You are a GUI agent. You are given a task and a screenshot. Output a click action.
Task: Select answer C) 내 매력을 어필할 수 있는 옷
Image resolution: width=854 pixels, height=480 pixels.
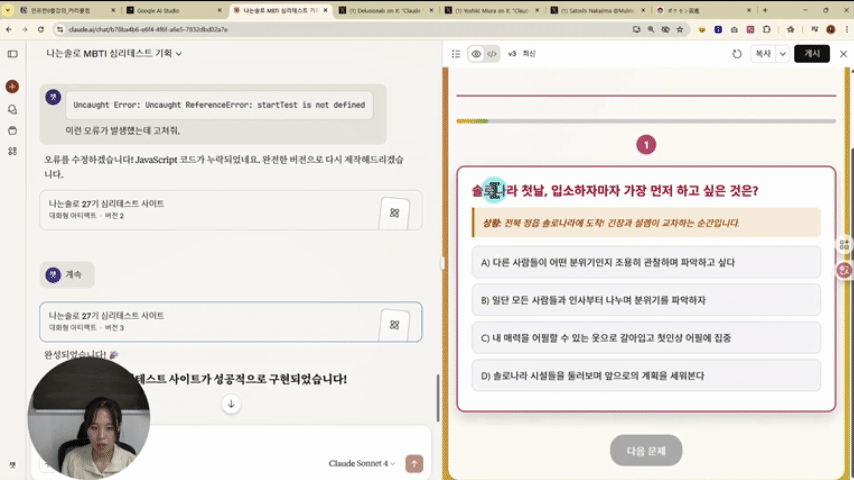pyautogui.click(x=646, y=338)
